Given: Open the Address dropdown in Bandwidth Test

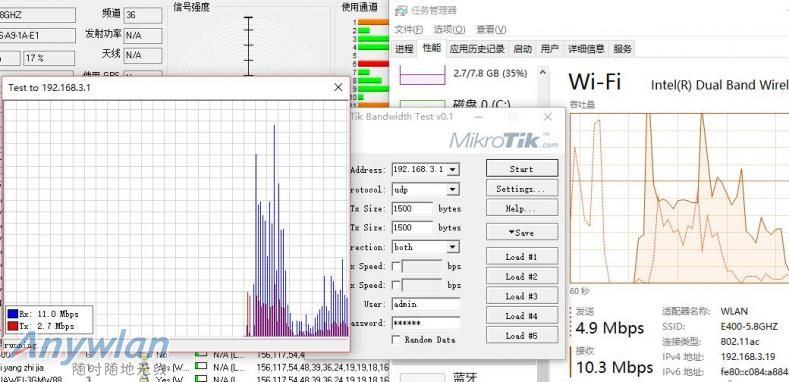Looking at the screenshot, I should tap(453, 170).
